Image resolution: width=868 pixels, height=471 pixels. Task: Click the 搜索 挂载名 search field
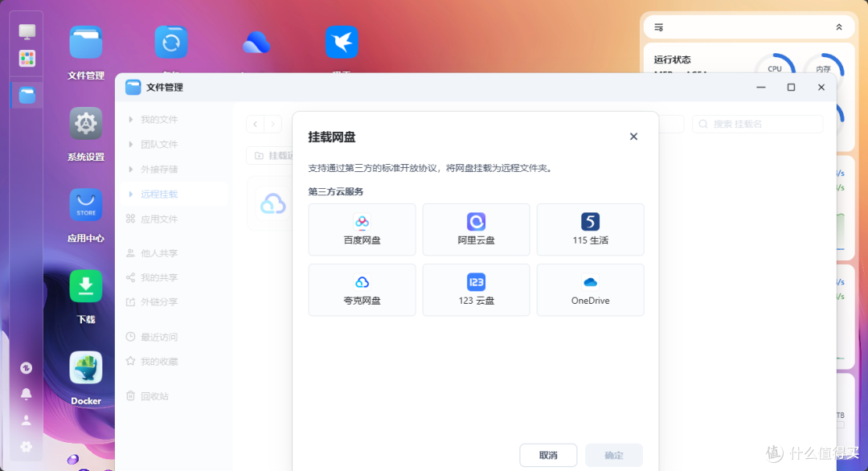[x=757, y=124]
